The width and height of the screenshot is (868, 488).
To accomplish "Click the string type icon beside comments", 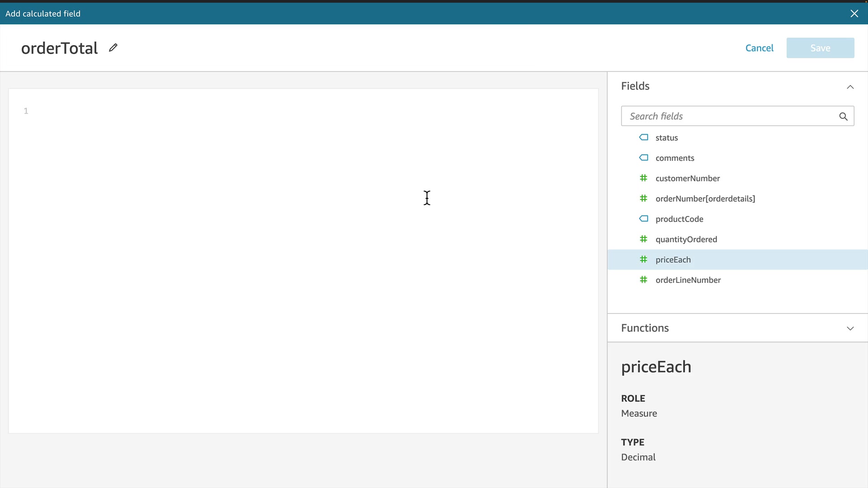I will (643, 158).
